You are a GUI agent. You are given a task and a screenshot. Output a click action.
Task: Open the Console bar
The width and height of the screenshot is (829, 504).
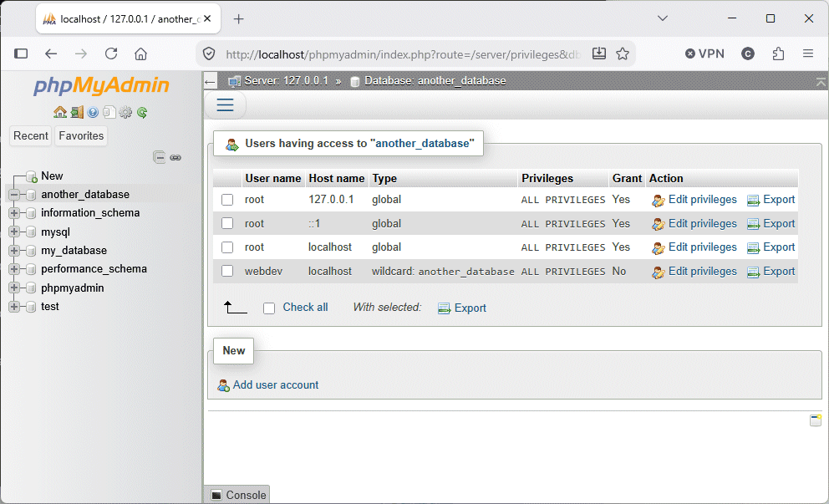point(237,495)
